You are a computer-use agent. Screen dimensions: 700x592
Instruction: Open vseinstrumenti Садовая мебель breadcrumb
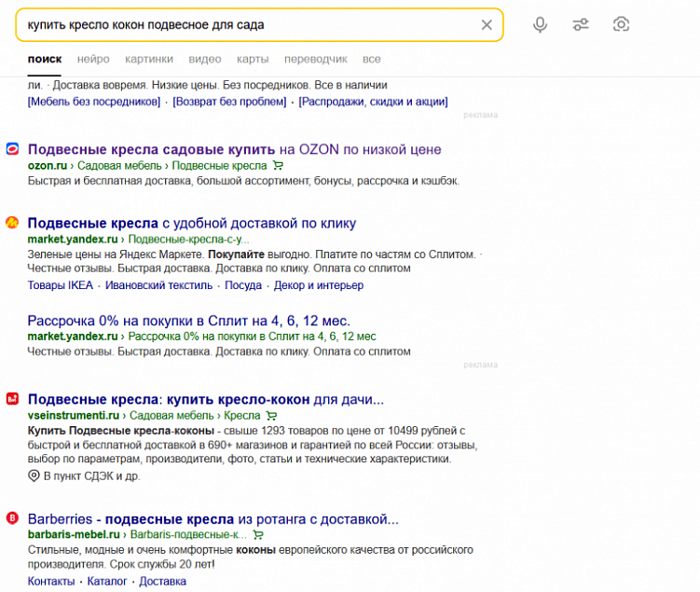[x=172, y=416]
